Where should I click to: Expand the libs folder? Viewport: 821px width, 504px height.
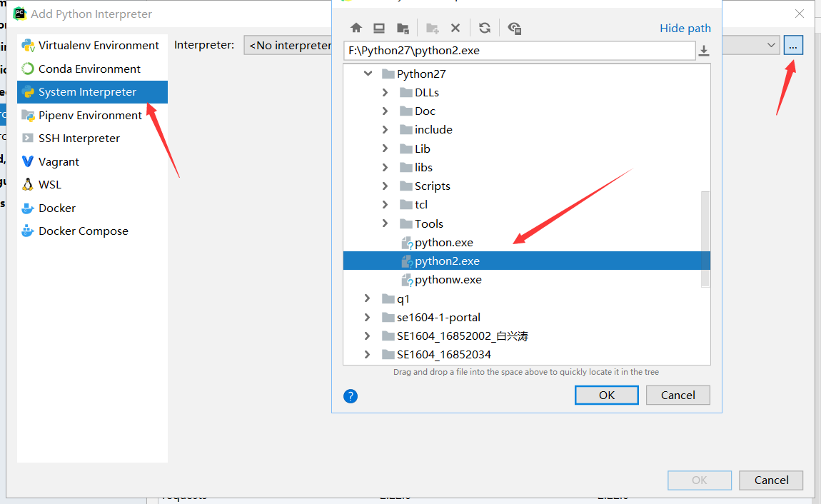[x=385, y=168]
